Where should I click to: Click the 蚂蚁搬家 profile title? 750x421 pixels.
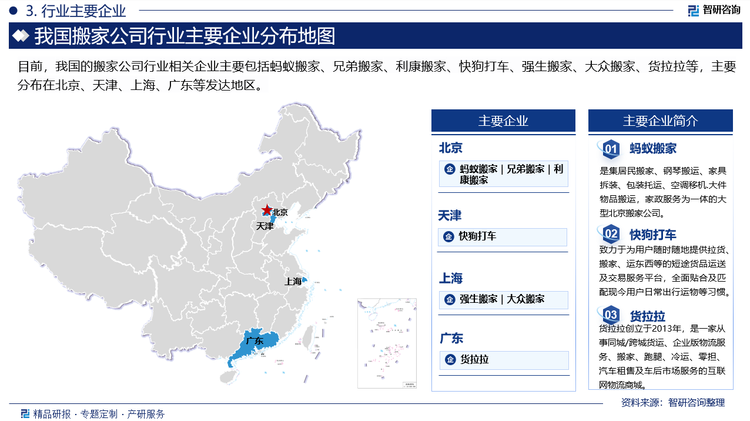652,149
